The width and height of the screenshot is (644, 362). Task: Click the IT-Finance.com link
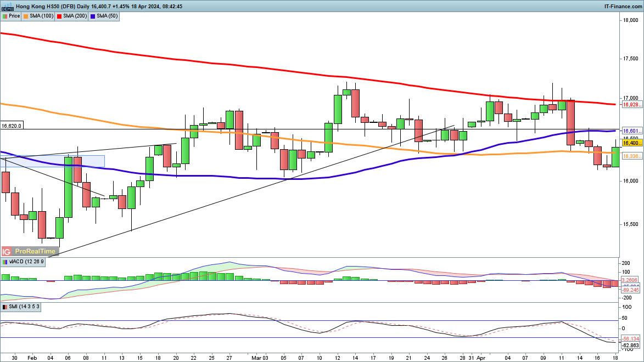pos(624,6)
